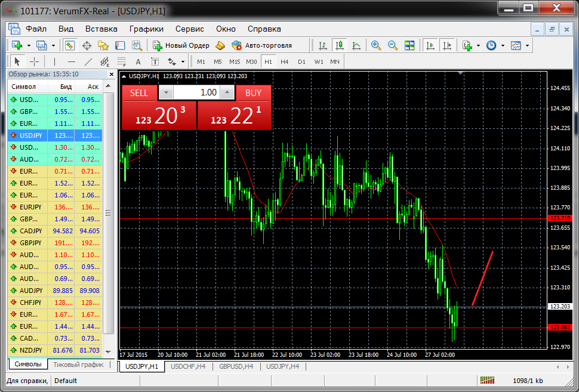The width and height of the screenshot is (579, 392).
Task: Switch to the GBPUSD,H4 chart tab
Action: [236, 366]
